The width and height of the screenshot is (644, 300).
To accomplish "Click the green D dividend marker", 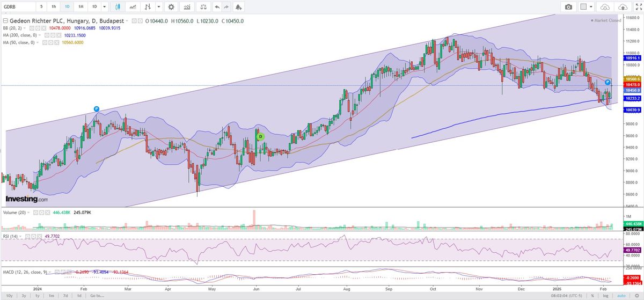I will click(x=260, y=137).
